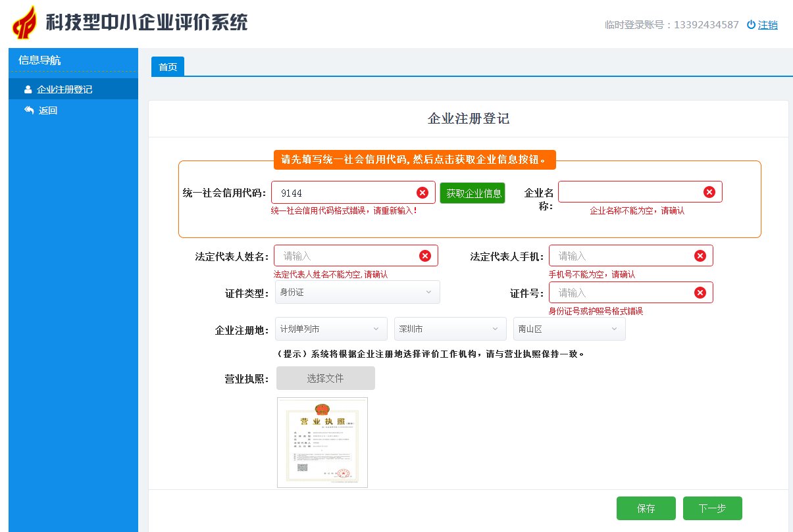The height and width of the screenshot is (532, 793).
Task: Switch to the 首页 tab
Action: click(167, 66)
